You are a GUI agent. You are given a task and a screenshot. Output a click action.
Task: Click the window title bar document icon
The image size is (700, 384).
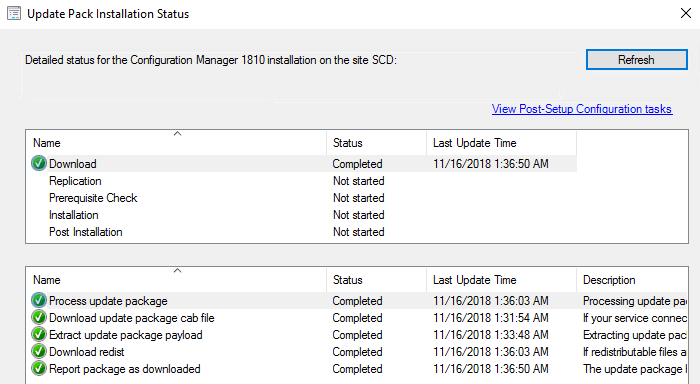14,13
